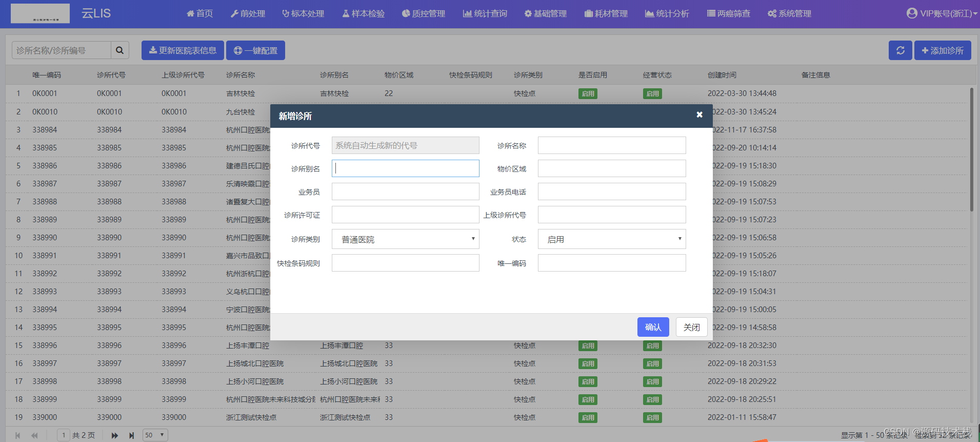Click 经营状态 badge in row 0K0001
Viewport: 980px width, 442px height.
(x=652, y=94)
